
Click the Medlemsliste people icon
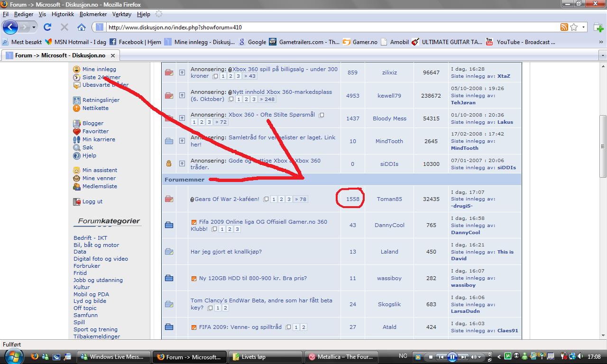(77, 186)
